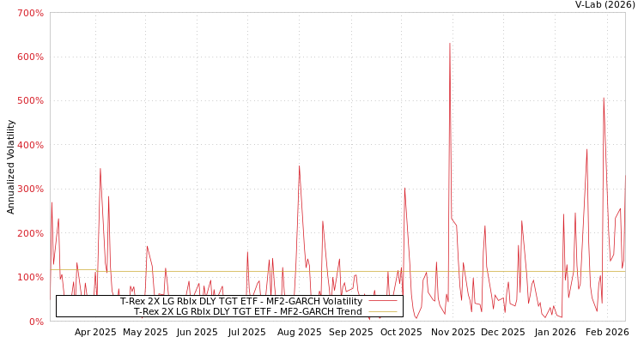Select the MF2-GARCH Trend legend entry

coord(247,311)
